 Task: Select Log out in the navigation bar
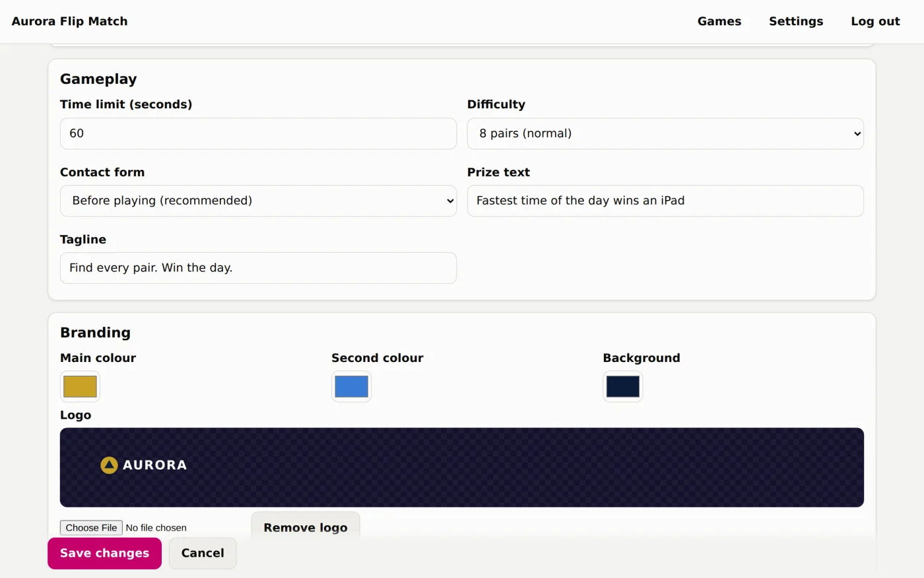875,21
